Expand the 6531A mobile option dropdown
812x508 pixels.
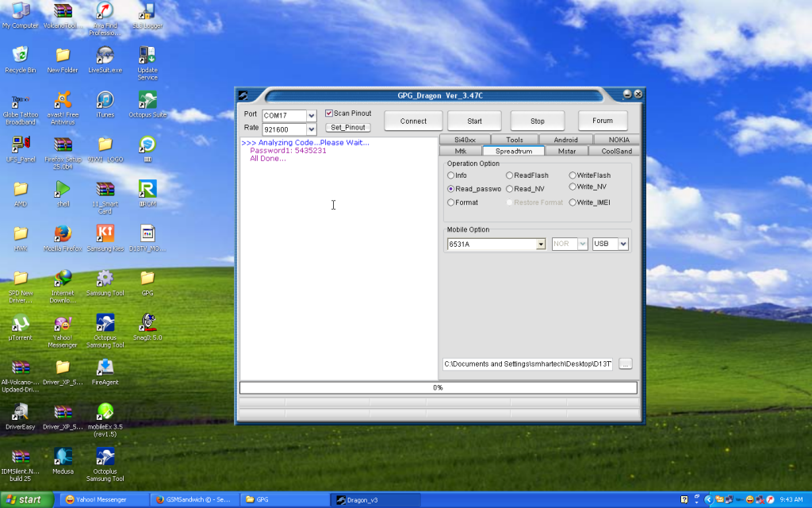541,244
